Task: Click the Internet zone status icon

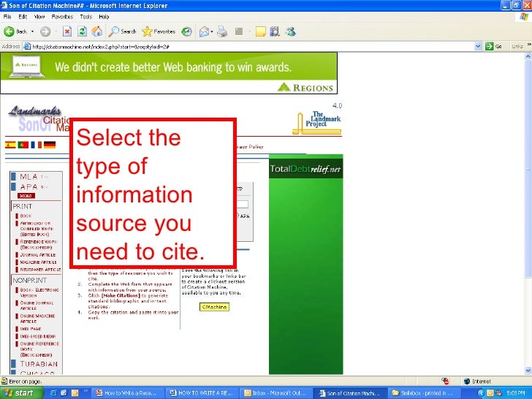Action: [x=467, y=381]
